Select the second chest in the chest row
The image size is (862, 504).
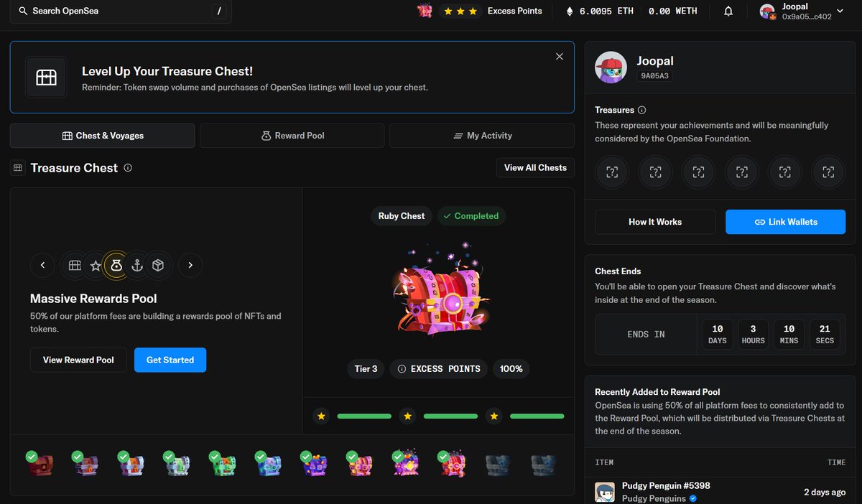tap(85, 465)
